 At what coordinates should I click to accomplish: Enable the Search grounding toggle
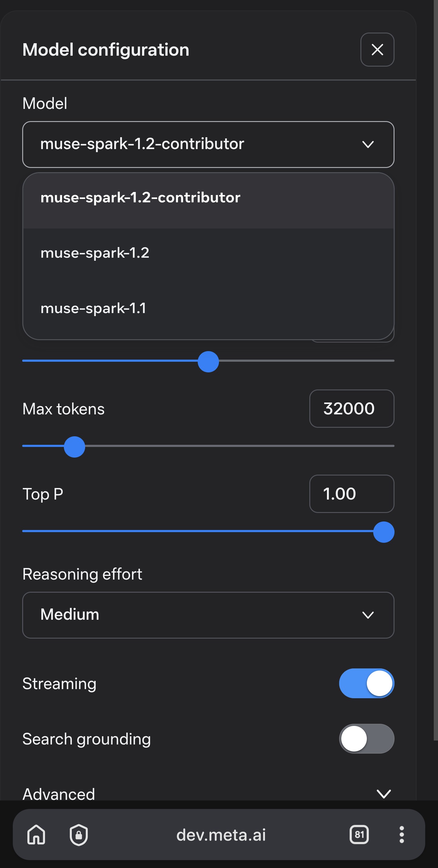366,739
